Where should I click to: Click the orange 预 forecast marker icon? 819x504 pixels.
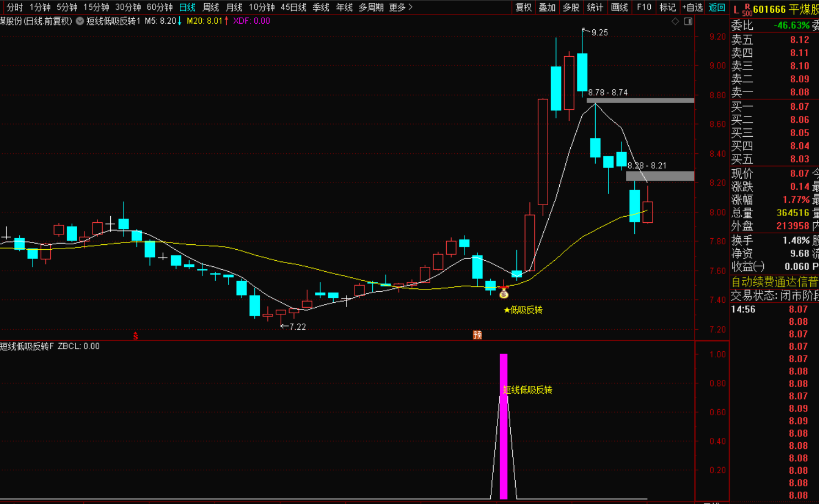(477, 335)
